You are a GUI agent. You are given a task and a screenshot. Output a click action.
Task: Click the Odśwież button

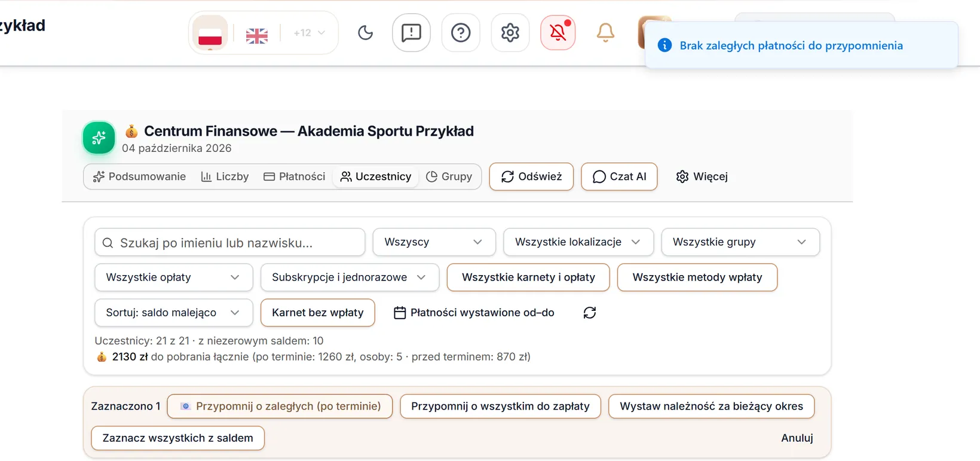531,176
